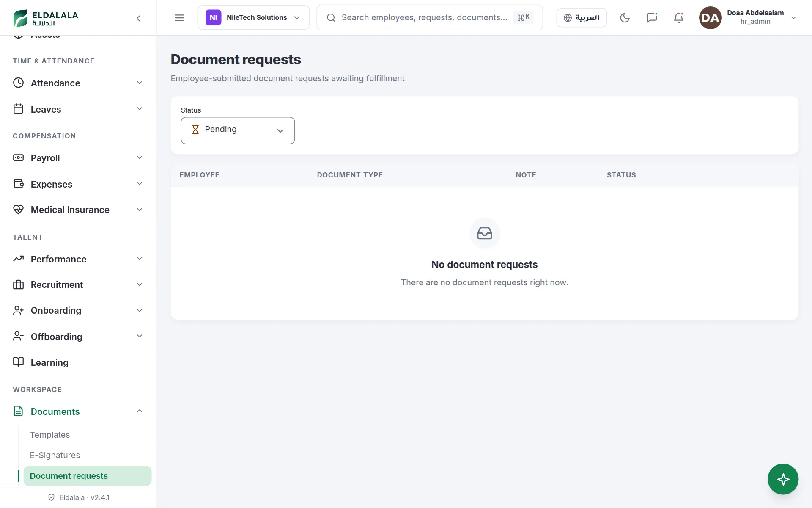Viewport: 812px width, 508px height.
Task: Open the AI assistant sparkle button
Action: tap(783, 479)
